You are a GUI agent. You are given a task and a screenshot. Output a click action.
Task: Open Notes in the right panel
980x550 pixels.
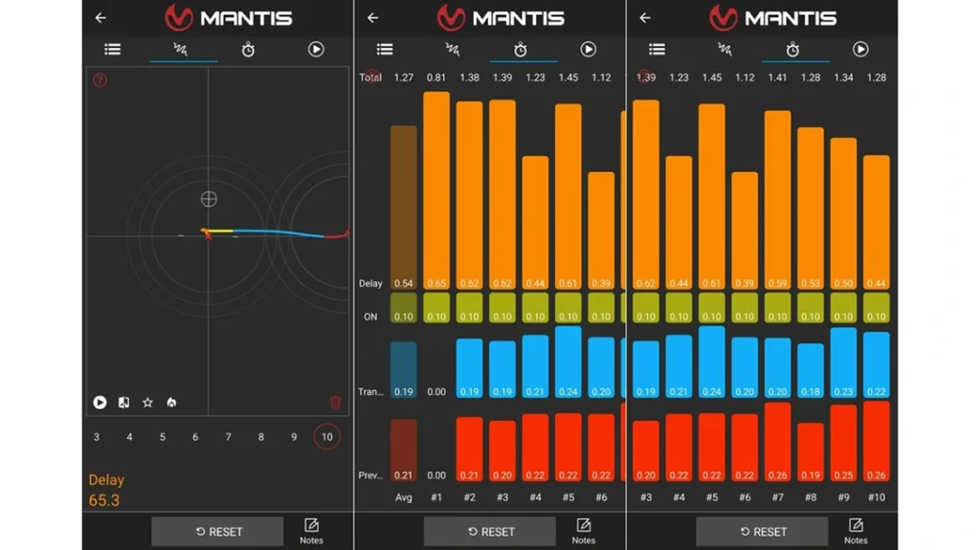856,531
